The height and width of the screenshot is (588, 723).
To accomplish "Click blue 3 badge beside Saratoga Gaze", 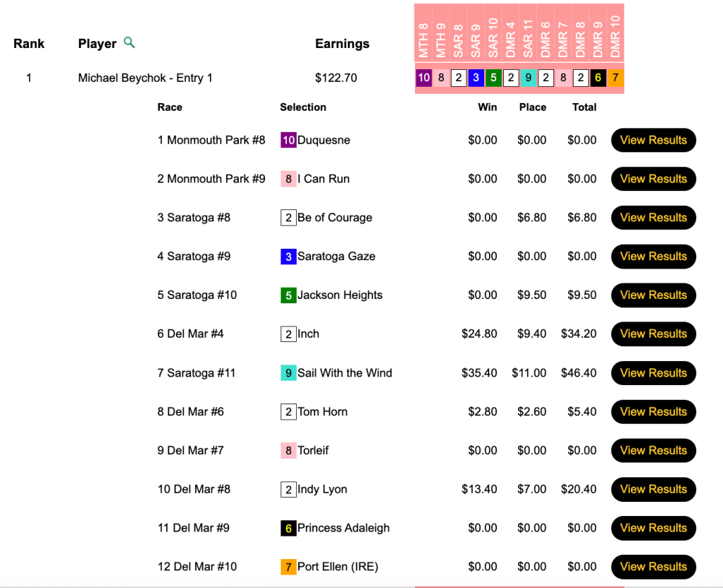I will 288,257.
